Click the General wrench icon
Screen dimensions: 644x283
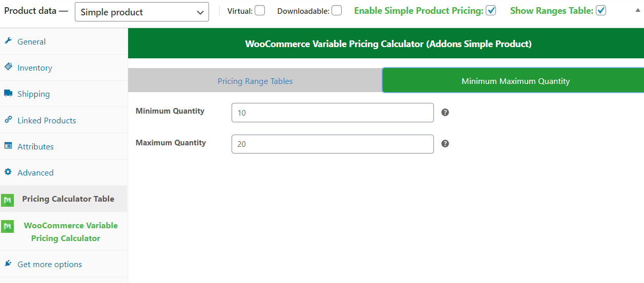[8, 41]
